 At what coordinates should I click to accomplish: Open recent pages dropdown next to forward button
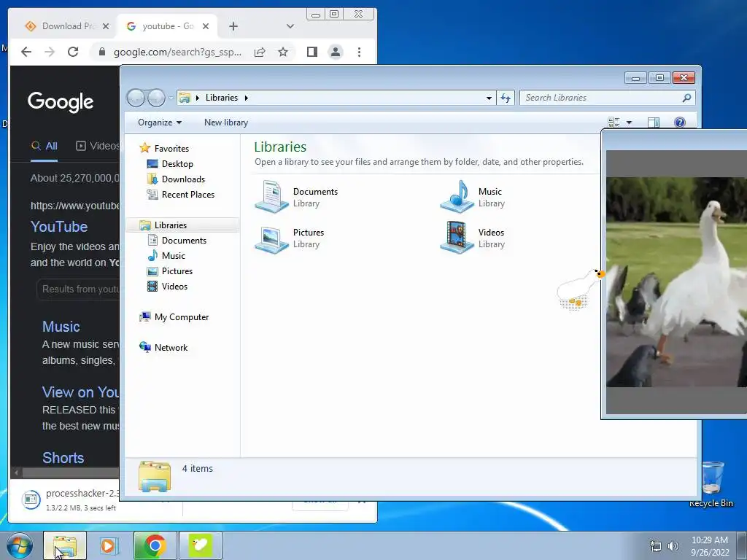(x=171, y=98)
